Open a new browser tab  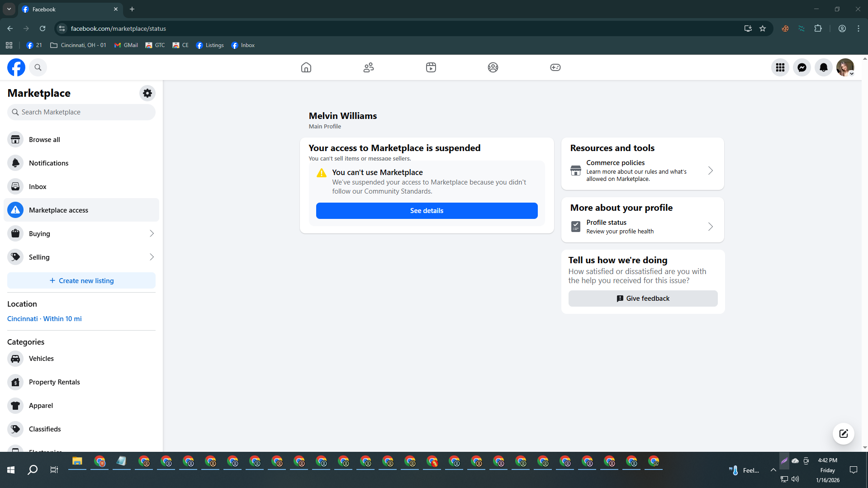(132, 9)
